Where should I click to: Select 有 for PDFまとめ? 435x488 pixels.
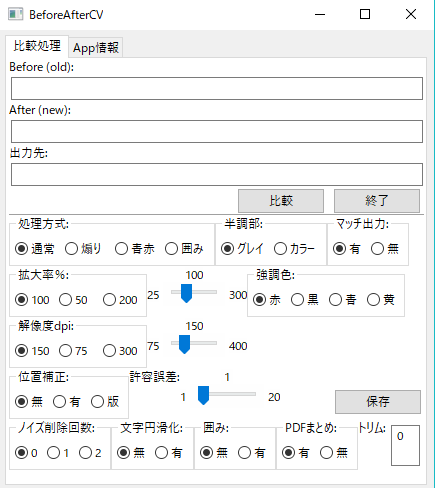click(x=296, y=453)
